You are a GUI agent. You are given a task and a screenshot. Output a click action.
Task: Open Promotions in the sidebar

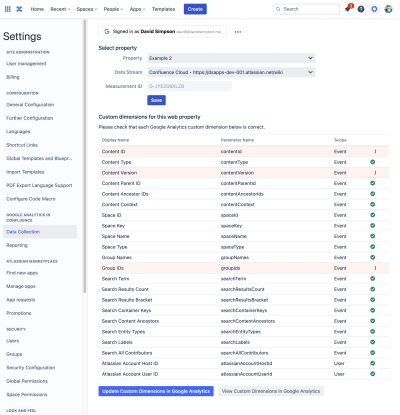(19, 313)
